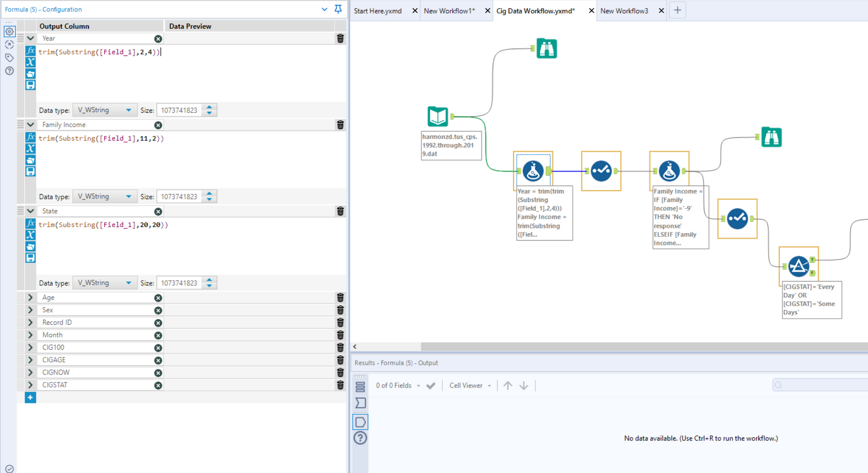The image size is (868, 473).
Task: Save the State expression with disk icon
Action: pyautogui.click(x=30, y=258)
